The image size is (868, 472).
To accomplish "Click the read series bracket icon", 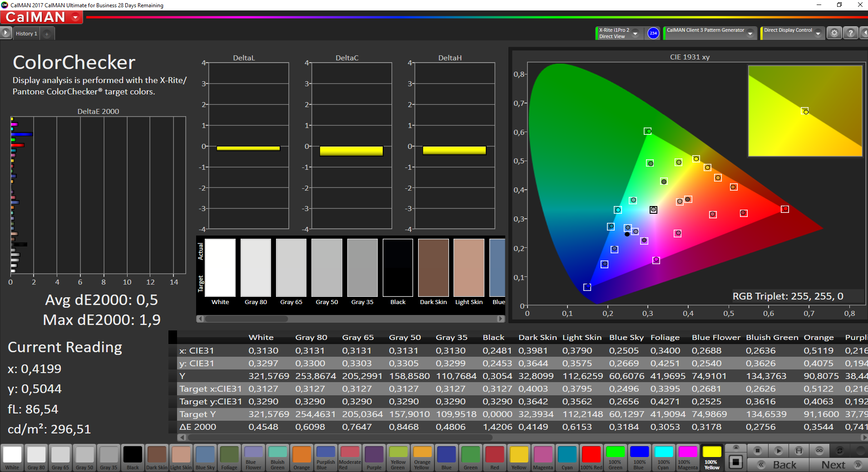I will tap(799, 451).
